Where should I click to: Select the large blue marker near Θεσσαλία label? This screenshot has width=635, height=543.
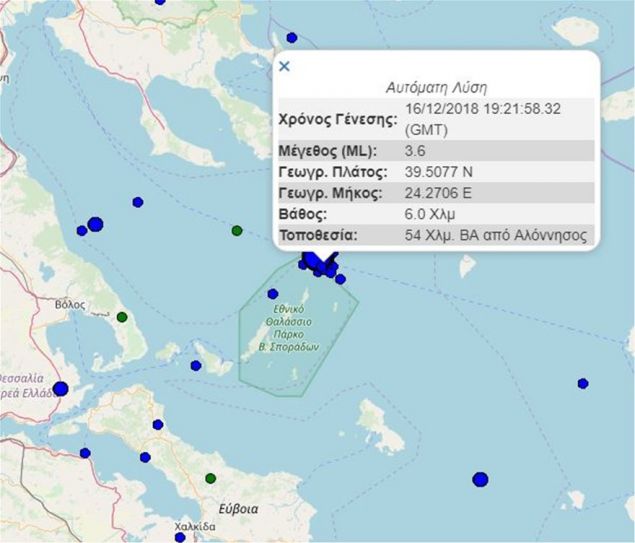click(x=60, y=389)
